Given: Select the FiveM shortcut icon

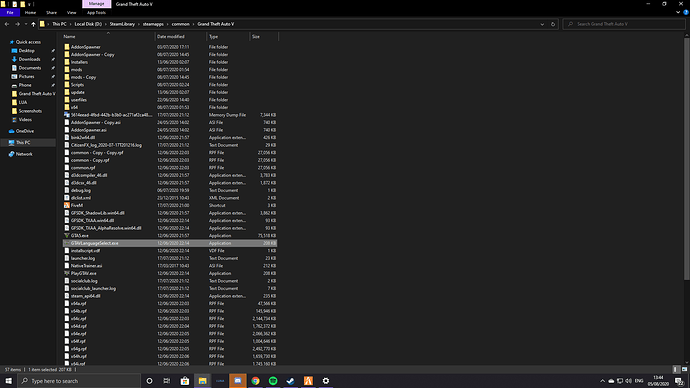Looking at the screenshot, I should click(x=67, y=205).
